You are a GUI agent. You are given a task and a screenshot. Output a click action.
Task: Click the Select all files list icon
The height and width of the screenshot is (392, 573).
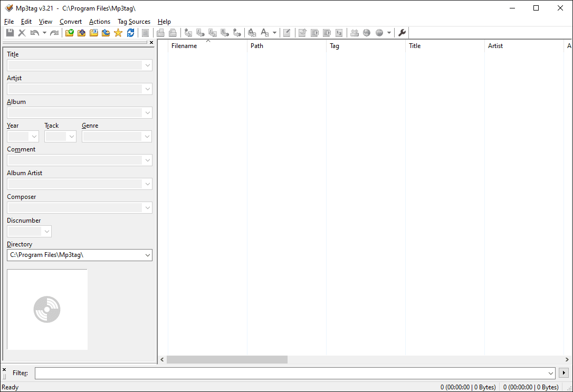click(x=146, y=33)
